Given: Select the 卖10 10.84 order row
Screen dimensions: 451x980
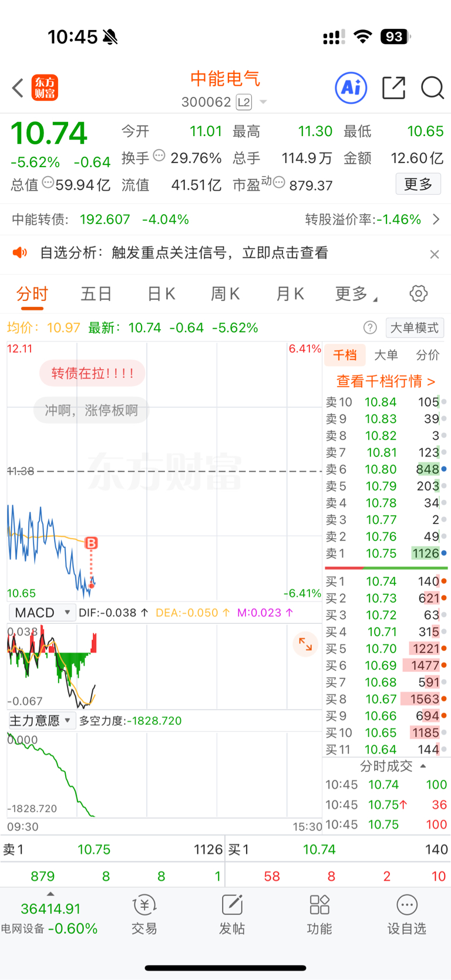Looking at the screenshot, I should pos(386,402).
